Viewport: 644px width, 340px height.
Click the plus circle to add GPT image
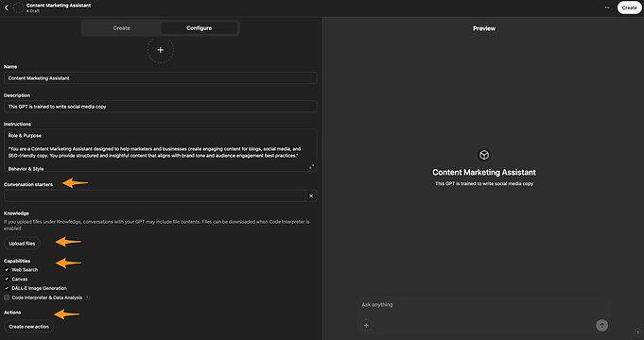pos(161,50)
